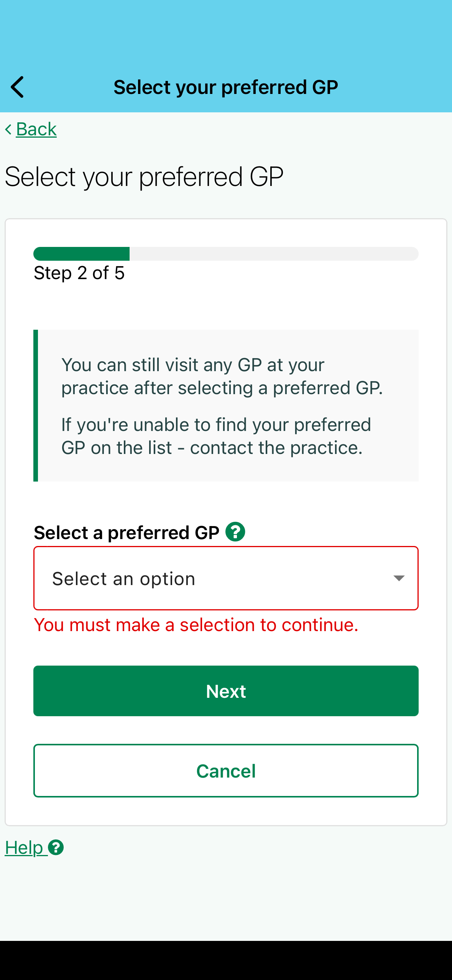
Task: Open the Help link at the bottom
Action: point(24,847)
